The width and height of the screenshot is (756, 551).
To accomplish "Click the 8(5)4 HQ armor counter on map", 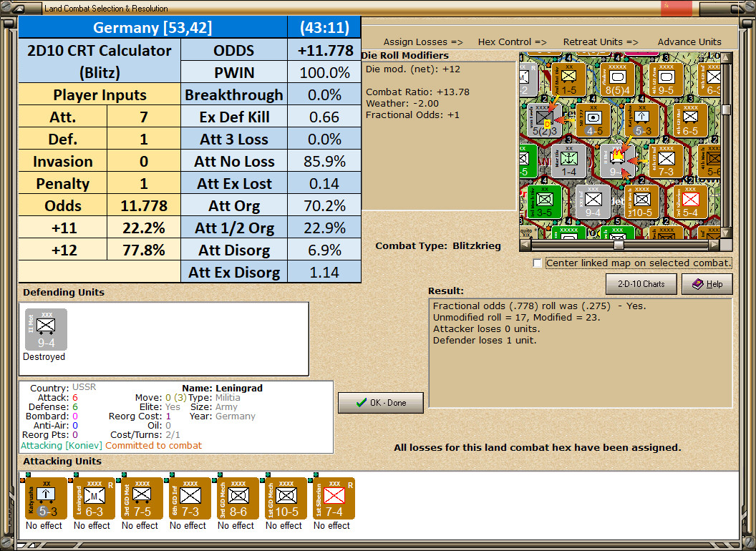I will pyautogui.click(x=618, y=79).
